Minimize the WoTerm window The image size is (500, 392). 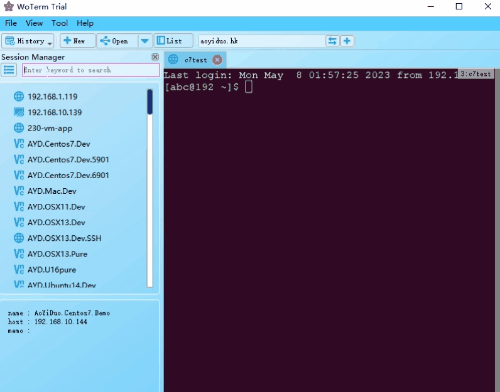(431, 6)
